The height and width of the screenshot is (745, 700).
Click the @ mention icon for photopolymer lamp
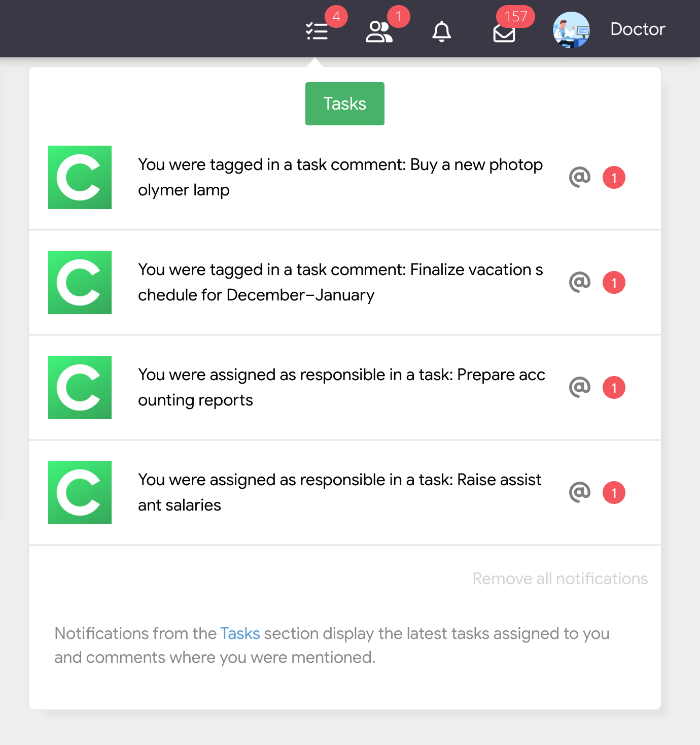(x=580, y=177)
